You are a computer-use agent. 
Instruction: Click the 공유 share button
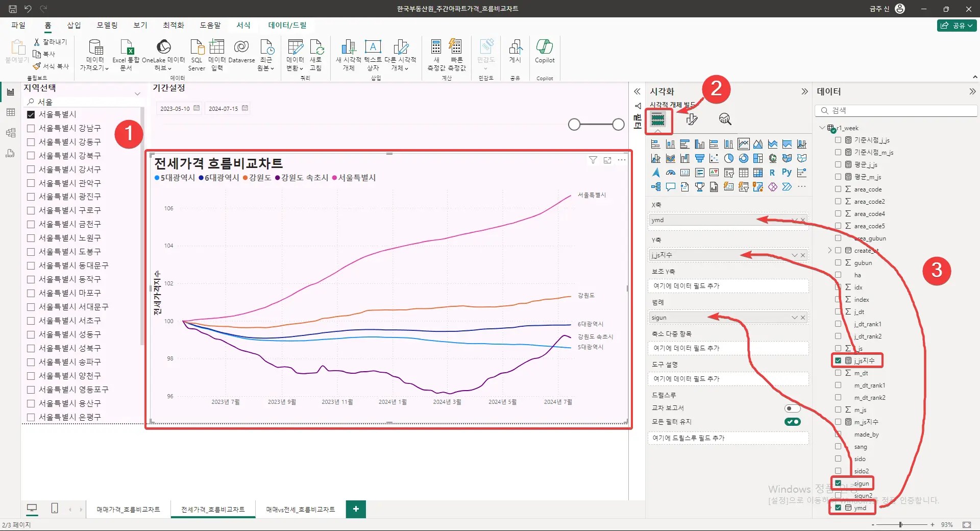(957, 26)
